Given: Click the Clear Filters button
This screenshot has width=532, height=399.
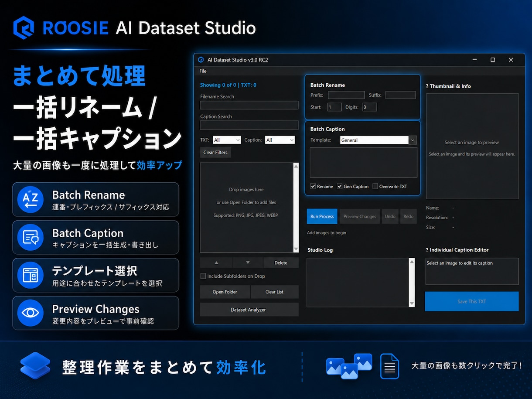Looking at the screenshot, I should pyautogui.click(x=215, y=153).
